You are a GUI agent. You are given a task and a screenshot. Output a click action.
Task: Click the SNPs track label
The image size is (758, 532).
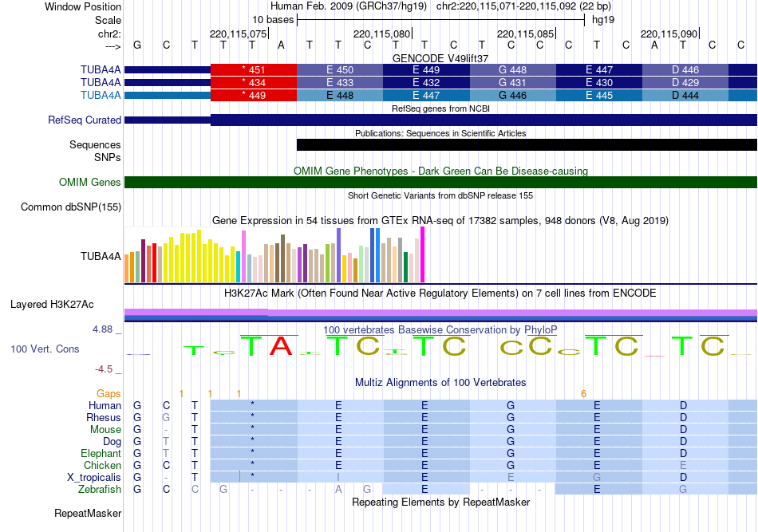pos(108,157)
